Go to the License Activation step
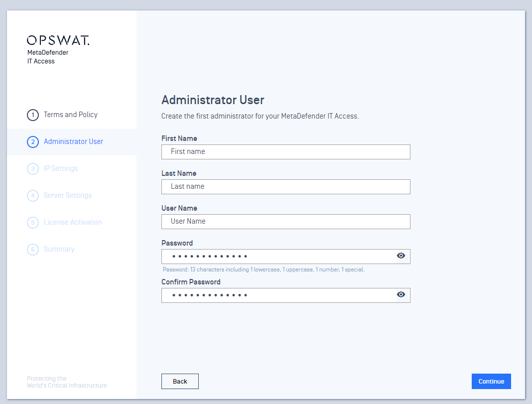This screenshot has width=532, height=404. click(x=73, y=222)
